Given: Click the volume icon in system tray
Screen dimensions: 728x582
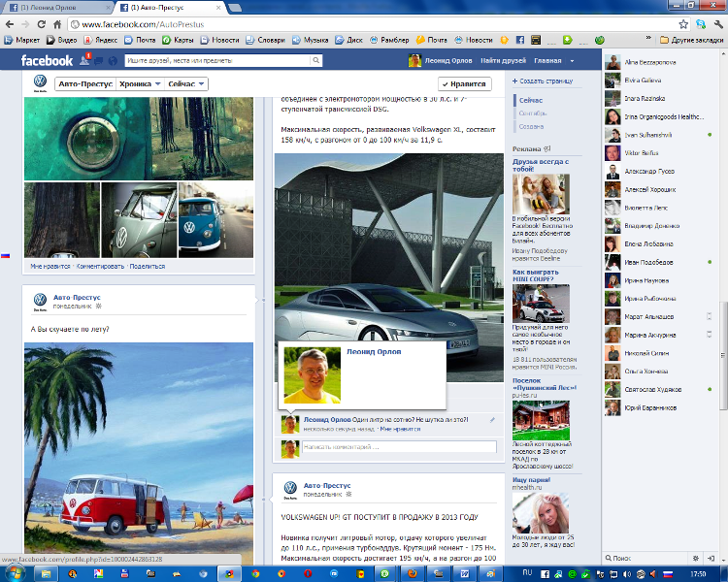Looking at the screenshot, I should (627, 574).
